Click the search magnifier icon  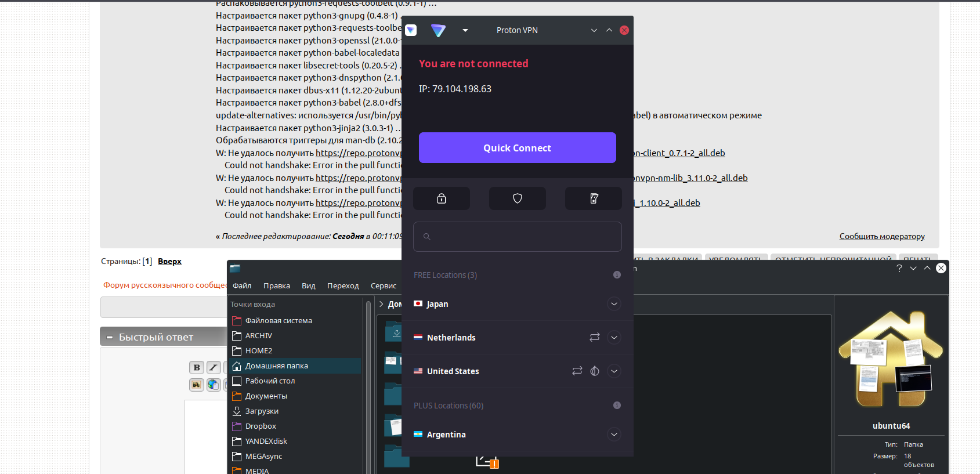point(427,237)
